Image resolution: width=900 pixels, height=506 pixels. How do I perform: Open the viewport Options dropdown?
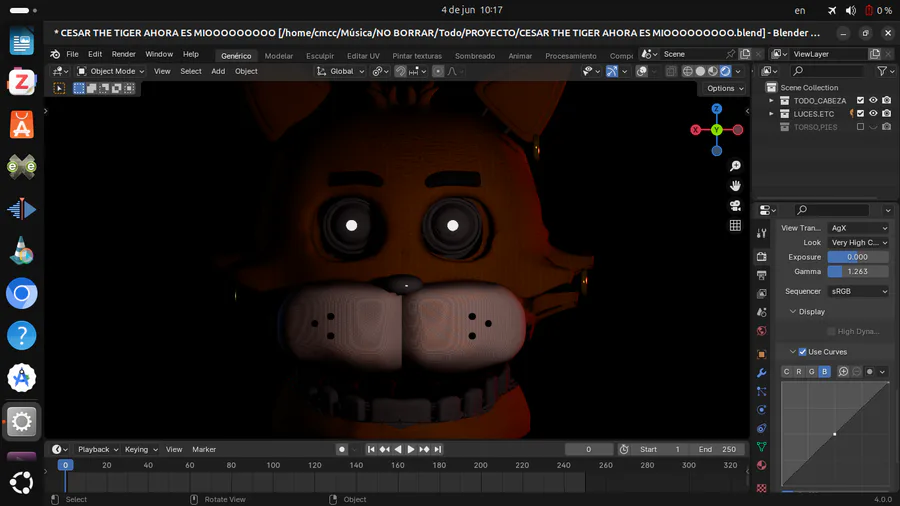point(725,88)
